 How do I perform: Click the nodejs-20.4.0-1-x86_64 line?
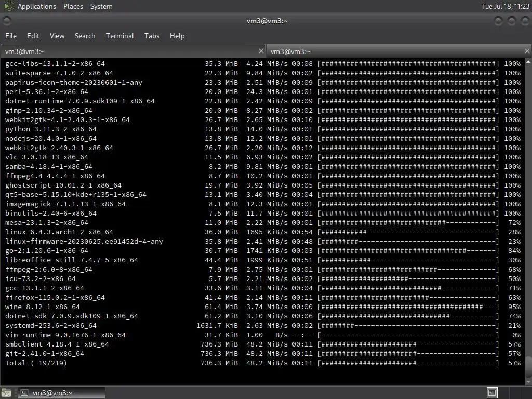point(262,138)
